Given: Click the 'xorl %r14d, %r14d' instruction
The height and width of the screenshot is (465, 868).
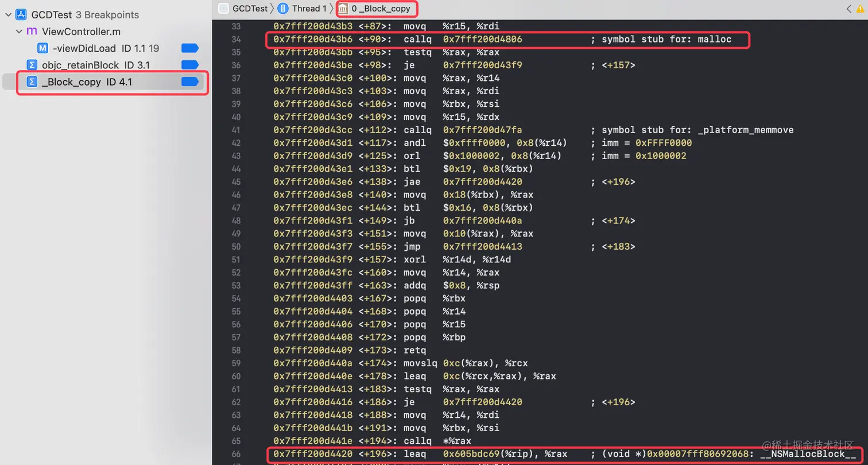Looking at the screenshot, I should [x=457, y=259].
